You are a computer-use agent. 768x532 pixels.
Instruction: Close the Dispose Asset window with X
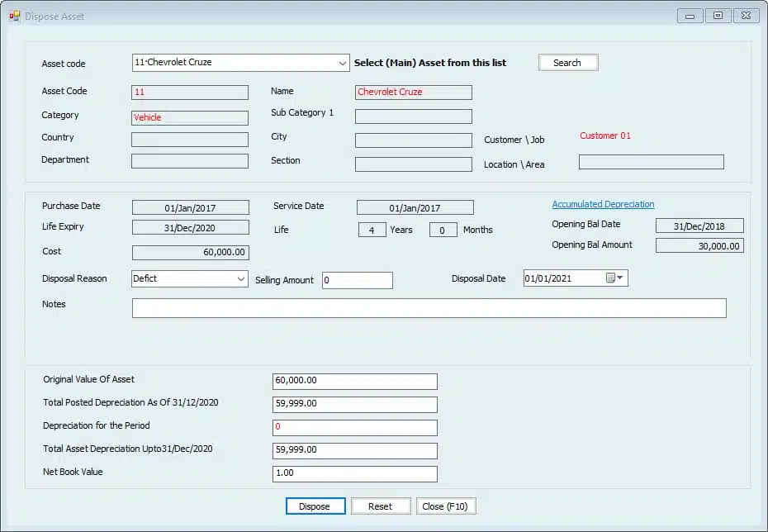tap(746, 16)
